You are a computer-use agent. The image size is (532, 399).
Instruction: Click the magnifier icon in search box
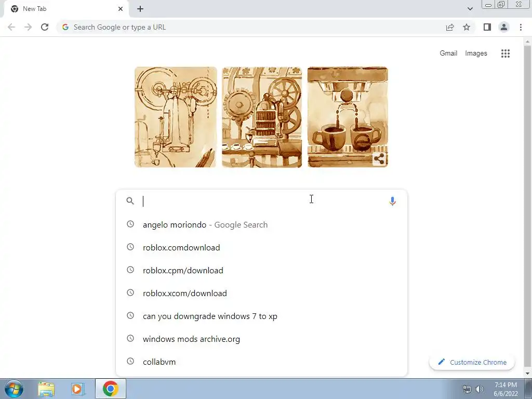coord(130,201)
